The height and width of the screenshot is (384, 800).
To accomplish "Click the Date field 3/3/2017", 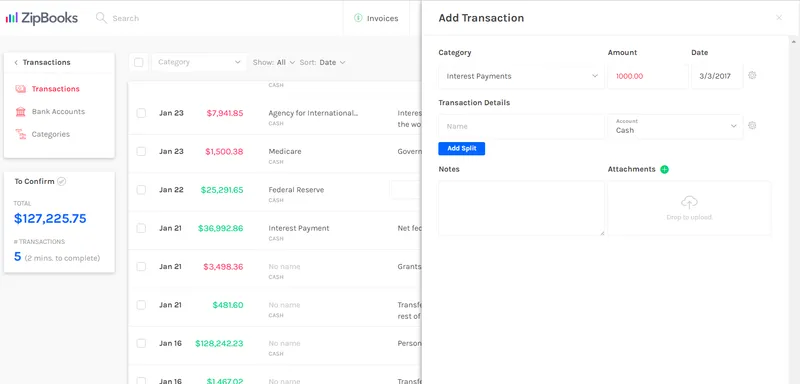I will tap(717, 76).
